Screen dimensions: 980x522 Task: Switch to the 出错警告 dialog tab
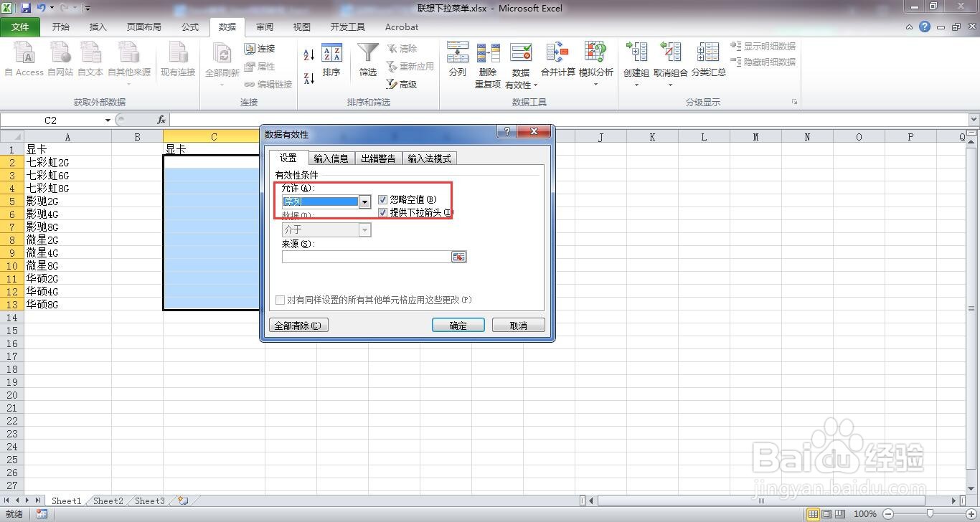[x=378, y=158]
